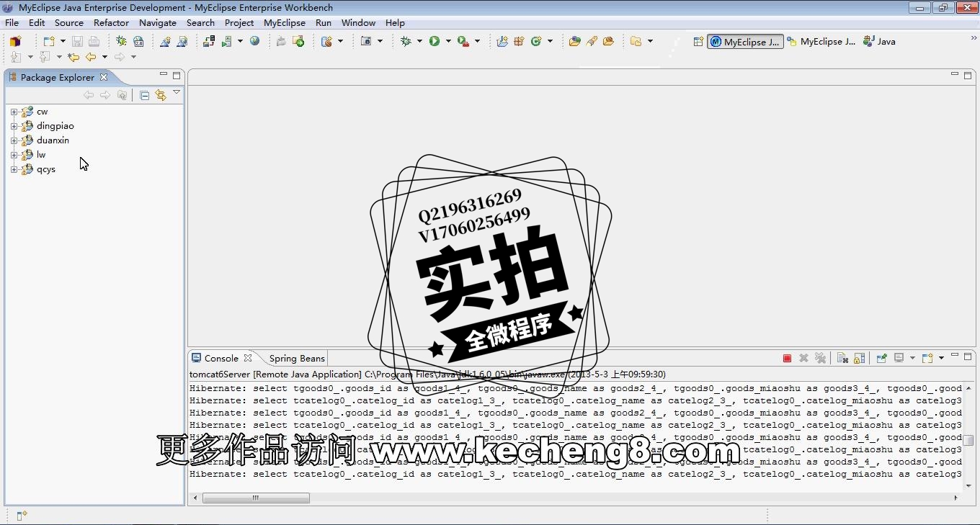Image resolution: width=980 pixels, height=525 pixels.
Task: Click the Open Type folder icon
Action: (x=574, y=41)
